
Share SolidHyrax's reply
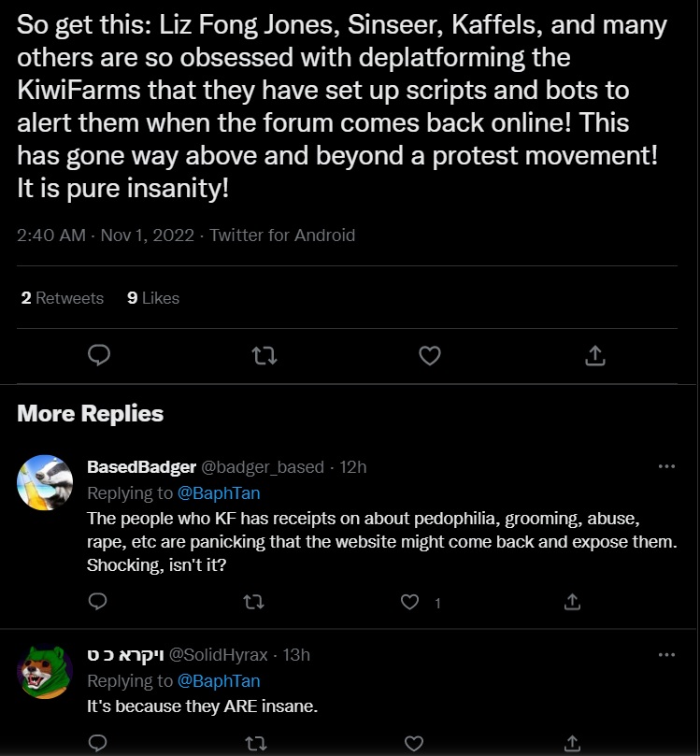tap(572, 743)
